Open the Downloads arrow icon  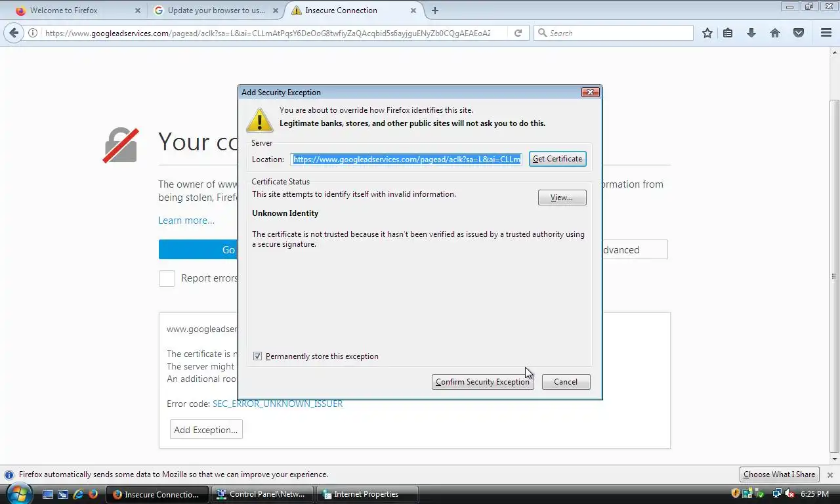751,33
